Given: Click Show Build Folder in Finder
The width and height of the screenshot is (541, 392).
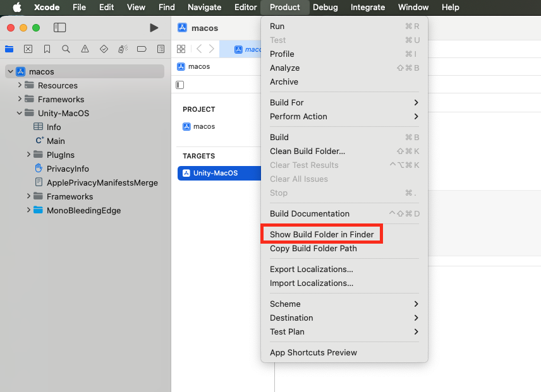Looking at the screenshot, I should click(322, 234).
